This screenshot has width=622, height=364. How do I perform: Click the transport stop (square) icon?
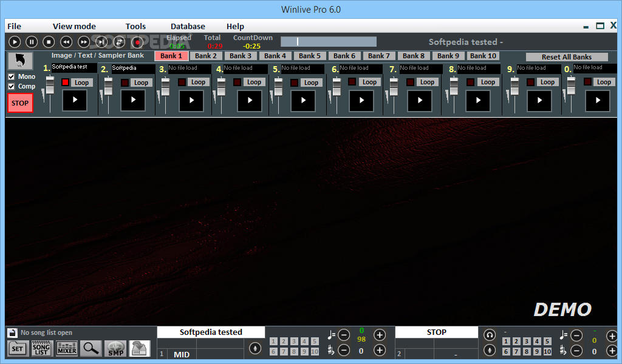[x=49, y=42]
